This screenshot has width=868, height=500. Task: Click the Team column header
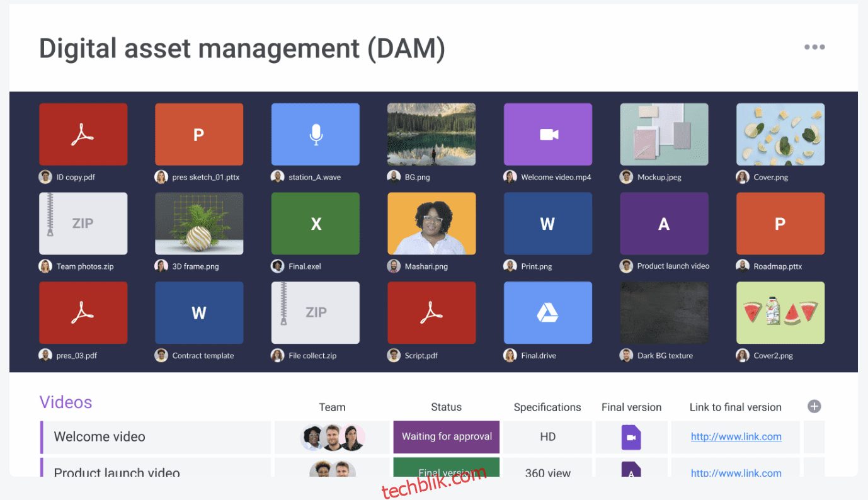pyautogui.click(x=332, y=407)
